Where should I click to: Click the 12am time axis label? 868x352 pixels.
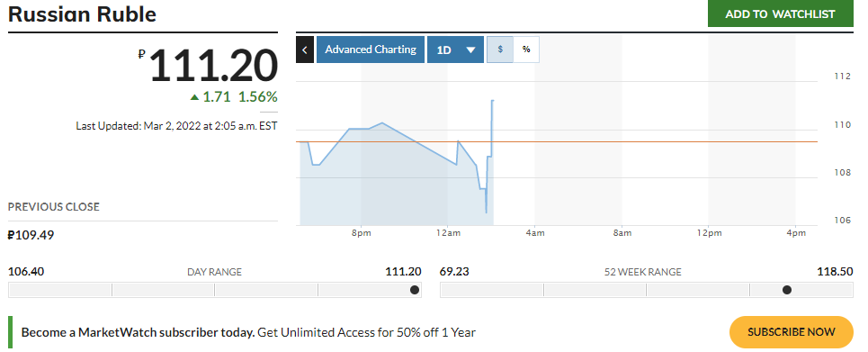point(447,233)
